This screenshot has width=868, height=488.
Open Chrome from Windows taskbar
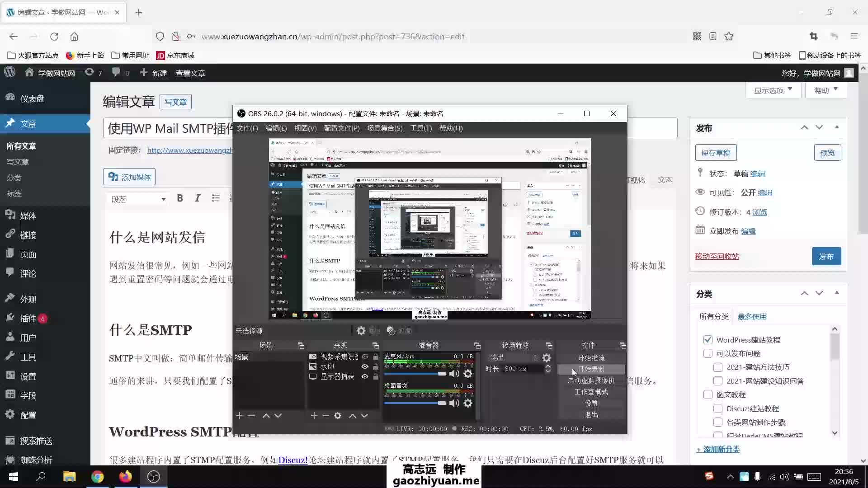point(97,477)
